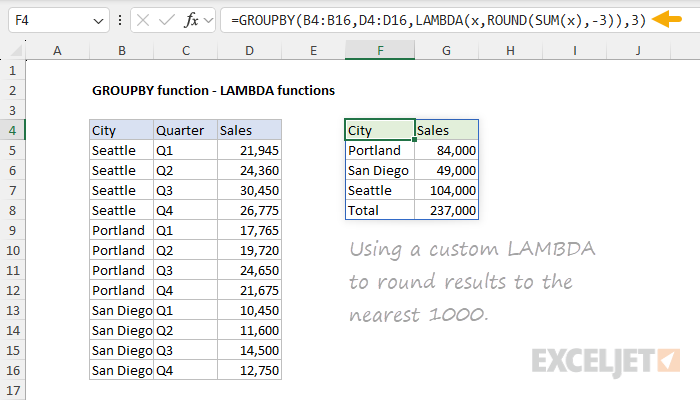
Task: Select the Seattle cell in row 5
Action: [121, 150]
